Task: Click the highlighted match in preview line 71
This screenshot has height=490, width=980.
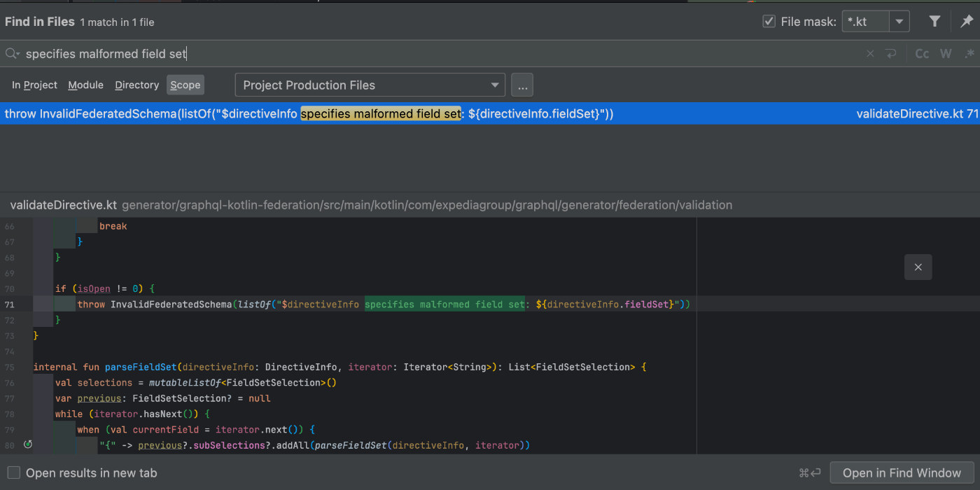Action: point(444,304)
